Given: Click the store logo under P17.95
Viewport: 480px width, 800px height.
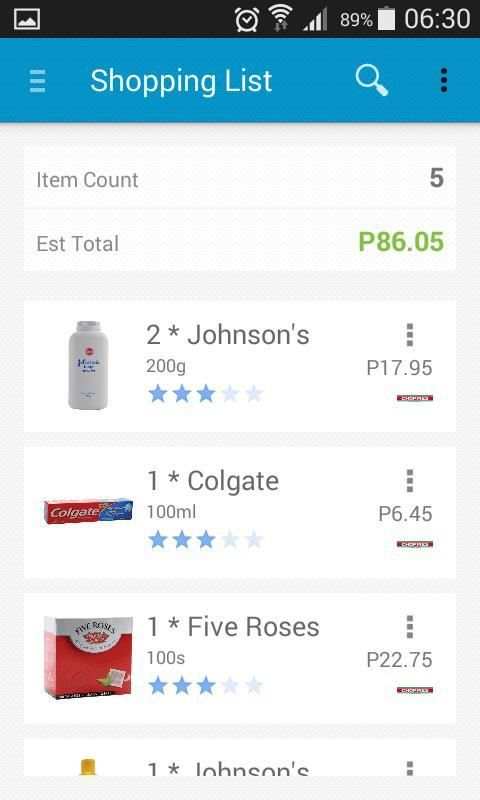Looking at the screenshot, I should tap(415, 398).
